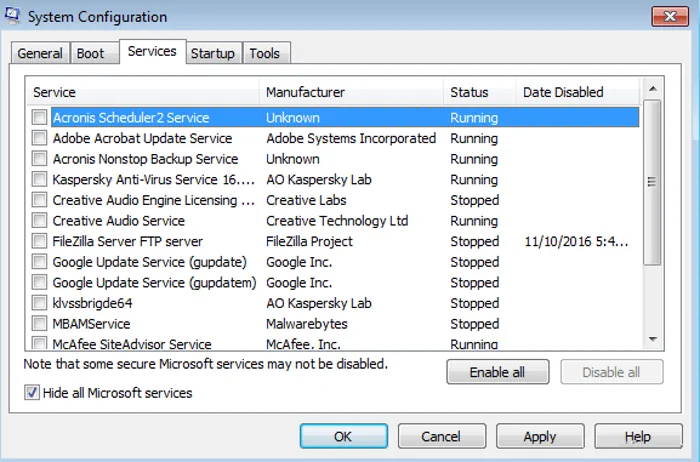Select the Acronis Scheduler2 Service row name

(x=131, y=118)
